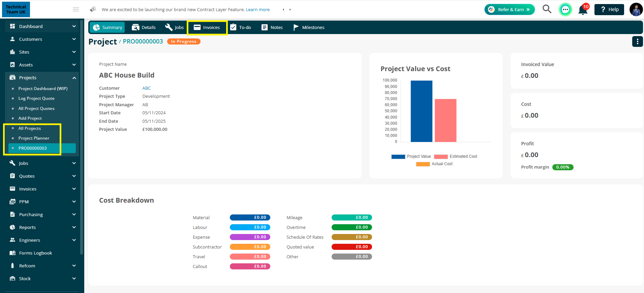644x293 pixels.
Task: Expand the PPM menu chevron
Action: pos(74,202)
